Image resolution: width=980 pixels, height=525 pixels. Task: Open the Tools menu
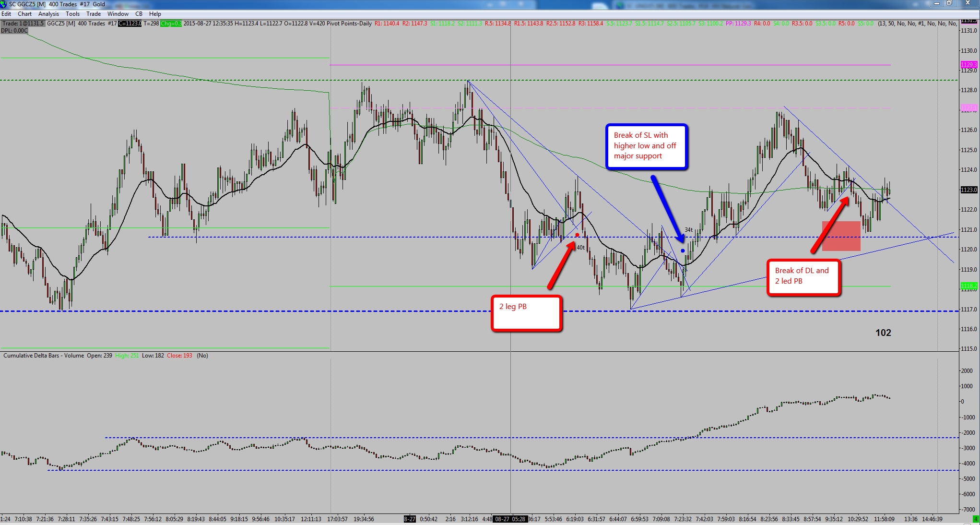(x=72, y=14)
